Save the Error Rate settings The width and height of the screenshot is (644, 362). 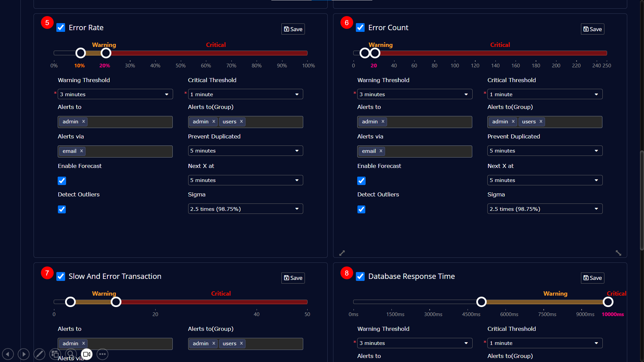click(x=293, y=29)
